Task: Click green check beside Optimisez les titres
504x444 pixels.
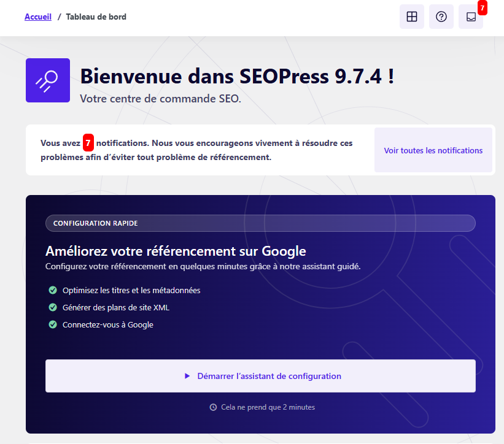Action: (53, 290)
